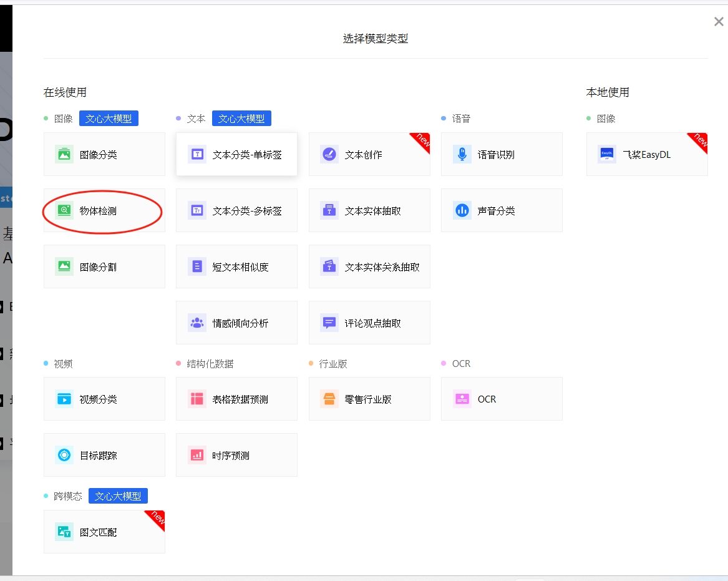Click the 文本分类-多标签 icon
728x581 pixels.
point(197,210)
